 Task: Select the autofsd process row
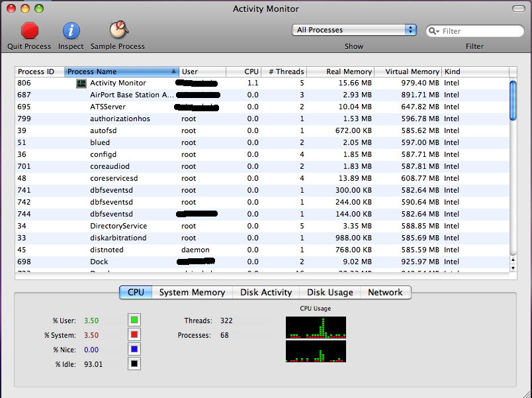coord(262,130)
